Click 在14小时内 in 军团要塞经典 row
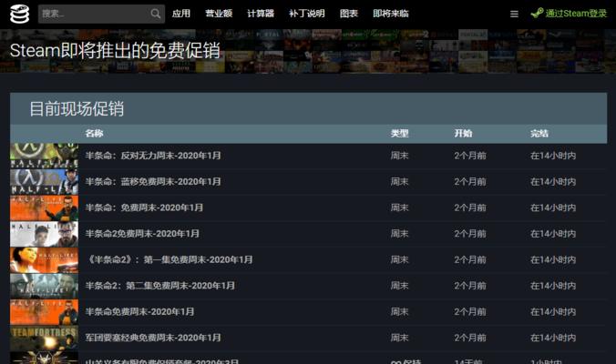The height and width of the screenshot is (364, 616). point(553,338)
